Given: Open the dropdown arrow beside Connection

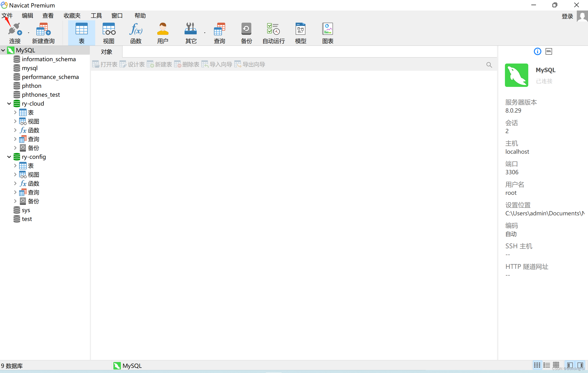Looking at the screenshot, I should (x=28, y=33).
